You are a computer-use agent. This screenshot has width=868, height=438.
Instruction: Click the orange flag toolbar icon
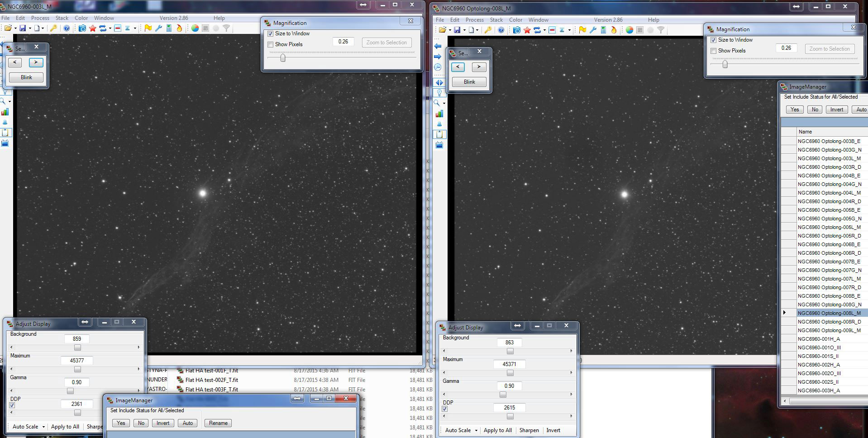[x=148, y=28]
